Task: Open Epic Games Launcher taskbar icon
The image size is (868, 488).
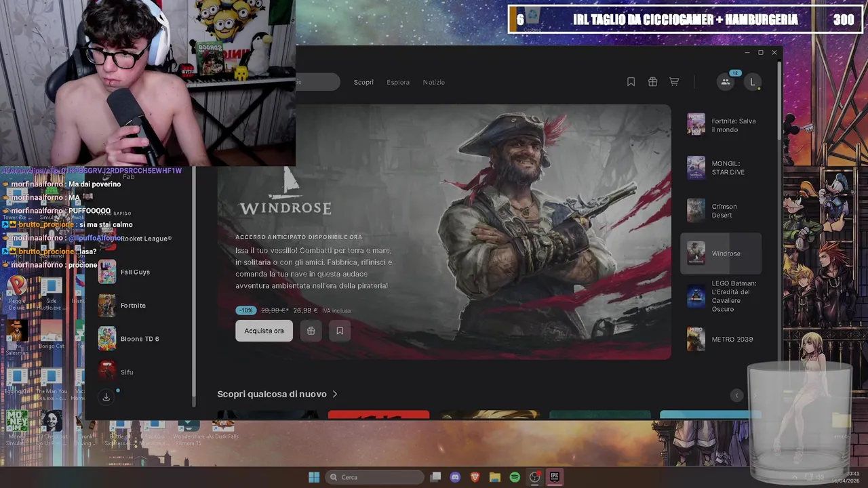Action: 554,477
